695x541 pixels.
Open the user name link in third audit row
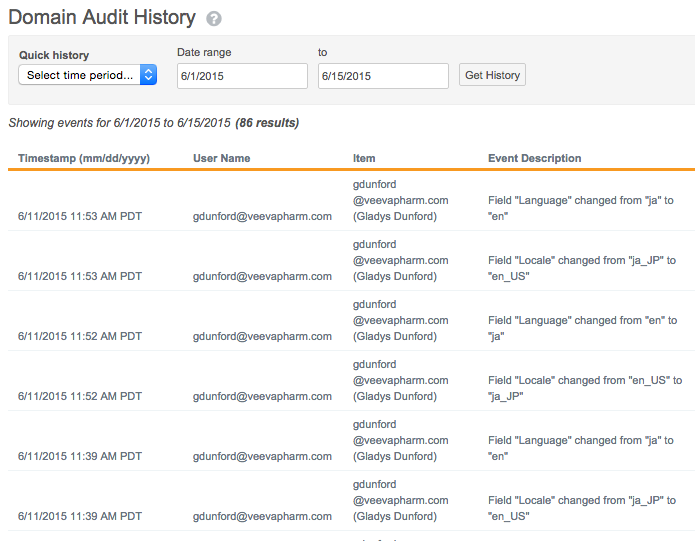(x=262, y=336)
